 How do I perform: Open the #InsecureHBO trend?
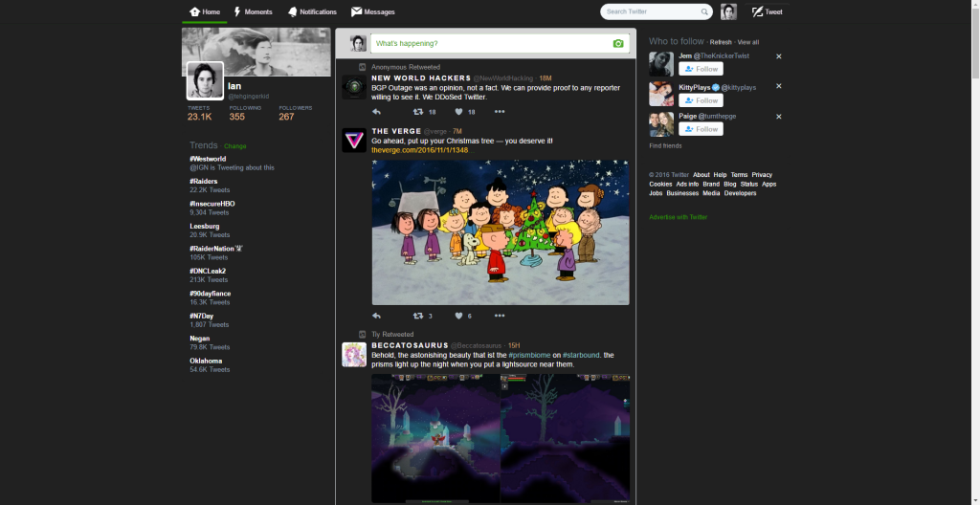pyautogui.click(x=212, y=204)
